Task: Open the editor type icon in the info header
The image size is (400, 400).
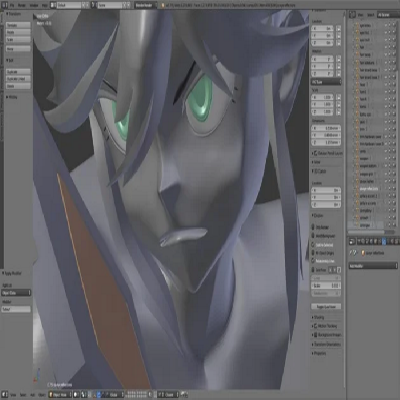Action: [4, 5]
